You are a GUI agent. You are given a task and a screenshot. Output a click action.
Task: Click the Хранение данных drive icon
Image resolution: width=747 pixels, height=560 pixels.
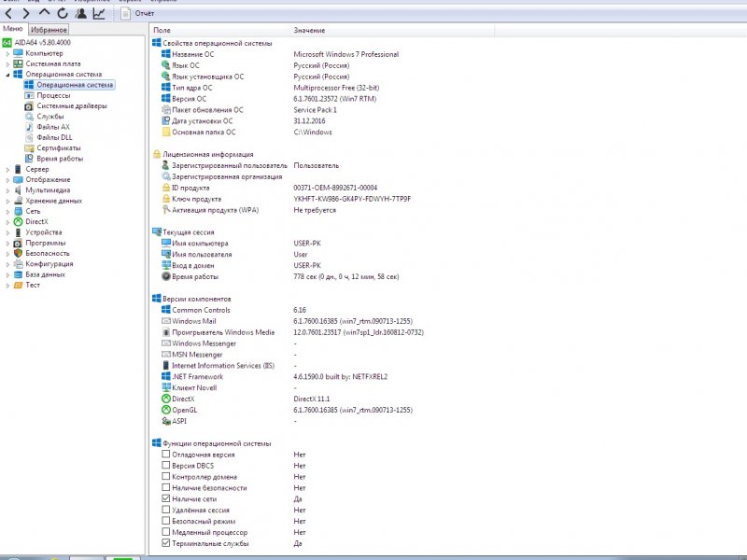pos(18,201)
